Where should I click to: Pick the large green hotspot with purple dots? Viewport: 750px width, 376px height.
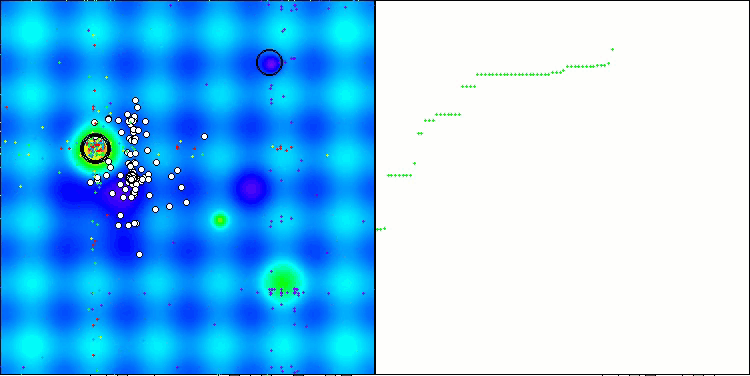tap(283, 281)
